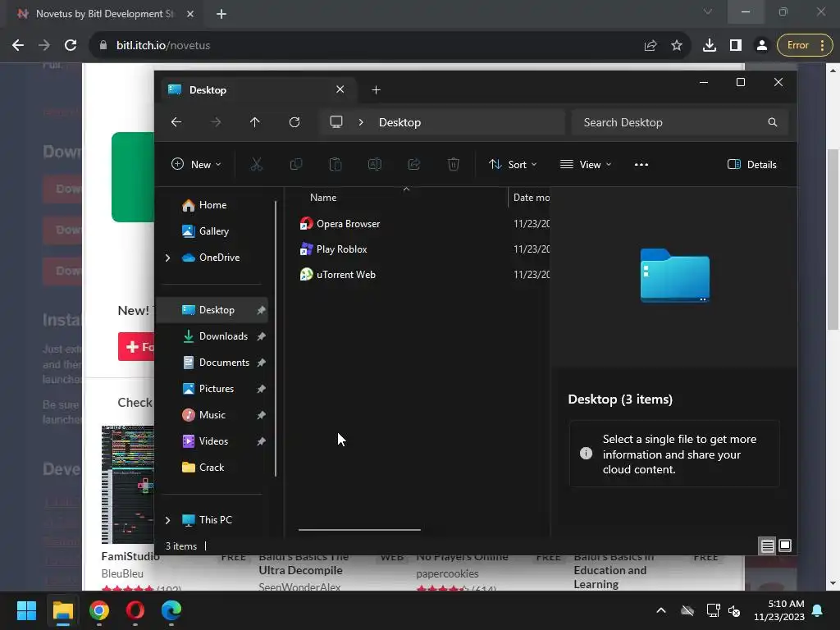840x630 pixels.
Task: Open the notifications bell in taskbar
Action: (818, 610)
